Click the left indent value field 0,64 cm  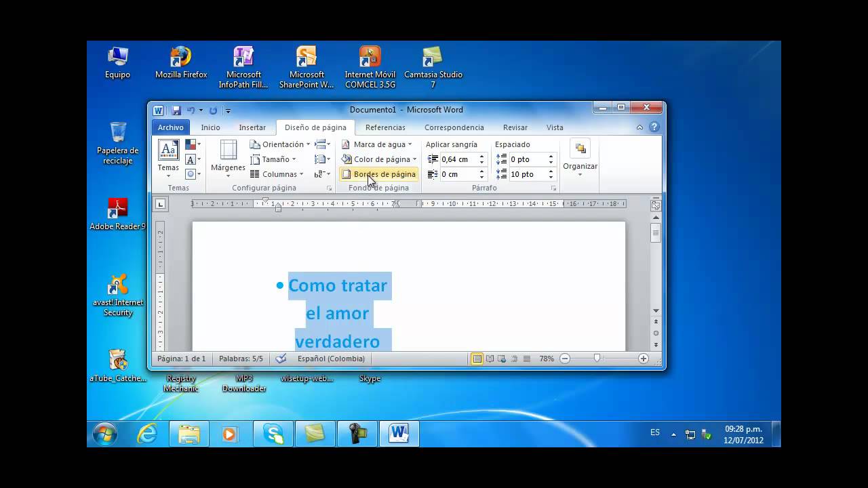[x=458, y=159]
